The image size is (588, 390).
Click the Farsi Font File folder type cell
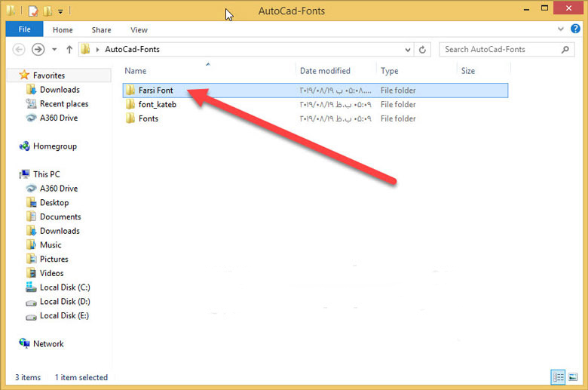(398, 91)
